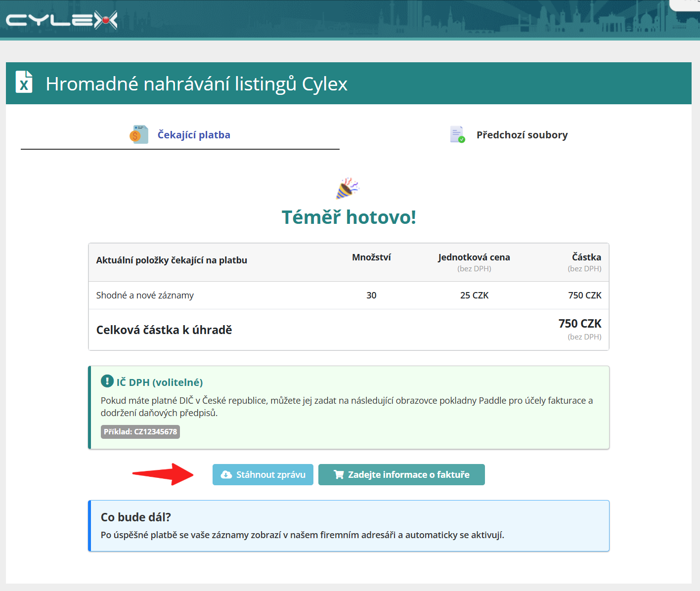The width and height of the screenshot is (700, 591).
Task: Click the coin payment icon beside Čekající platba
Action: (x=139, y=134)
